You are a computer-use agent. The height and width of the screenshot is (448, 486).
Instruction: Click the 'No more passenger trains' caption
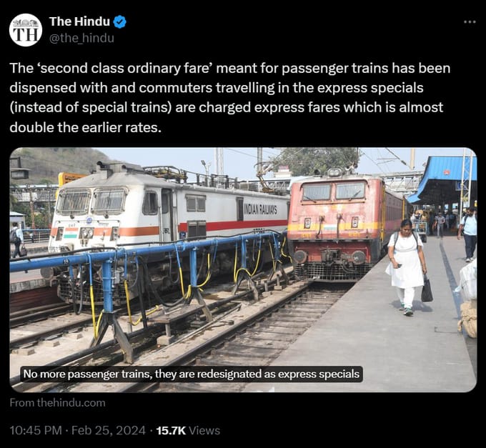coord(192,374)
